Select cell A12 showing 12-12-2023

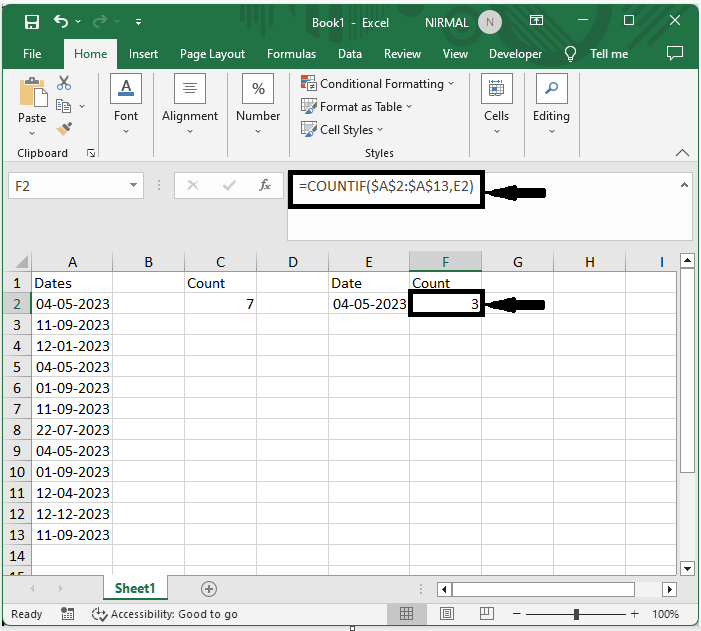pos(72,514)
